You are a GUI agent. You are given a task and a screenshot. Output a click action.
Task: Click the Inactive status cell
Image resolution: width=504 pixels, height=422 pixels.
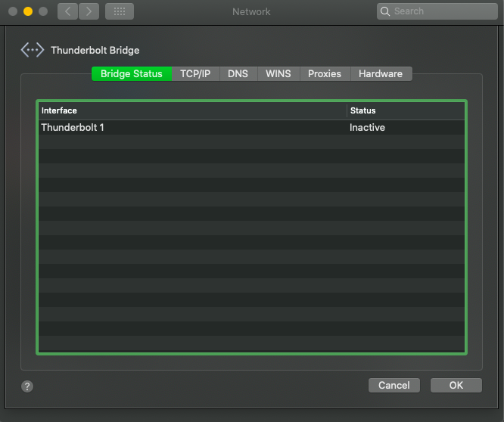(x=367, y=128)
